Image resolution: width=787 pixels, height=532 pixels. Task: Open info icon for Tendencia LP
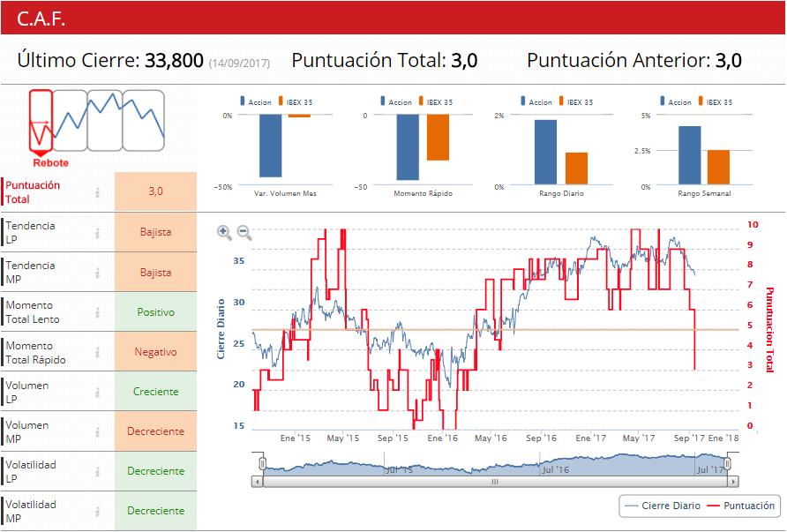(x=98, y=233)
